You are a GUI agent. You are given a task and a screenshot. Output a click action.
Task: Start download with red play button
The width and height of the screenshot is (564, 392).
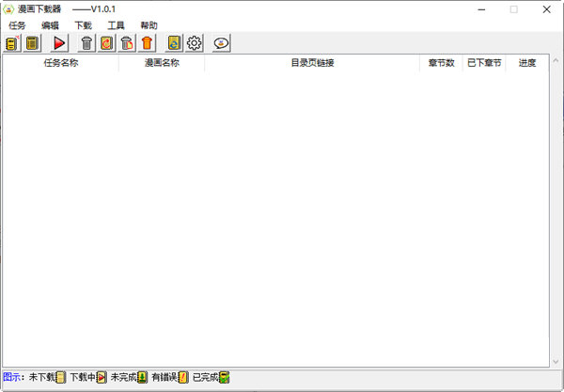click(x=59, y=43)
